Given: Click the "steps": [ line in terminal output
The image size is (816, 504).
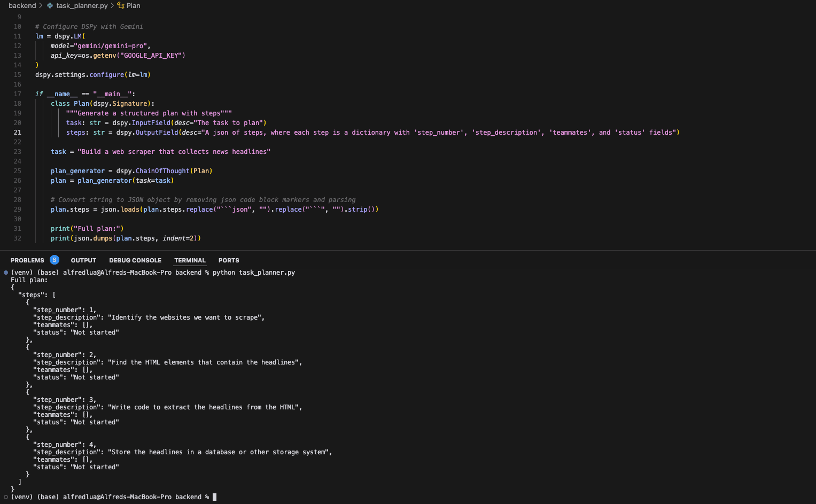Looking at the screenshot, I should click(37, 295).
